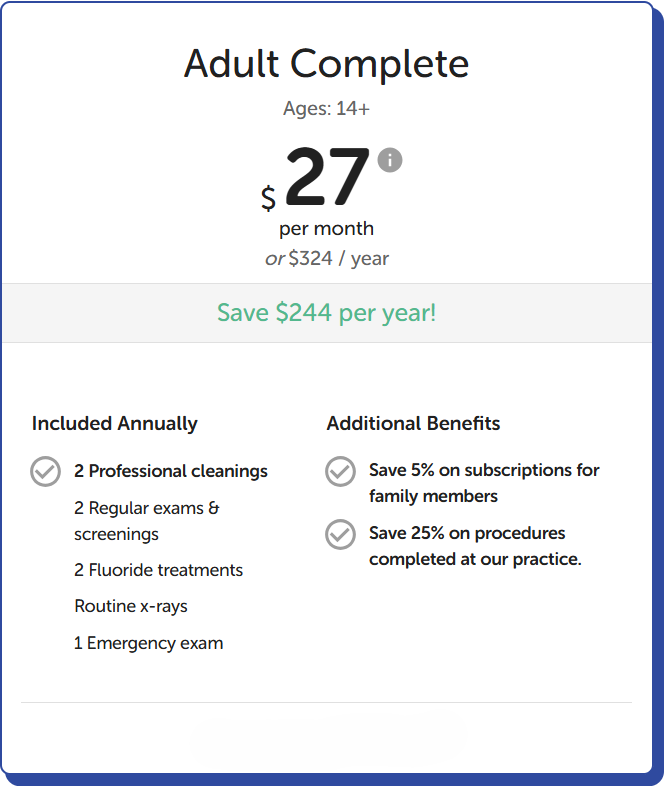Viewport: 665px width, 786px height.
Task: Click the Save $244 per year banner
Action: tap(326, 313)
